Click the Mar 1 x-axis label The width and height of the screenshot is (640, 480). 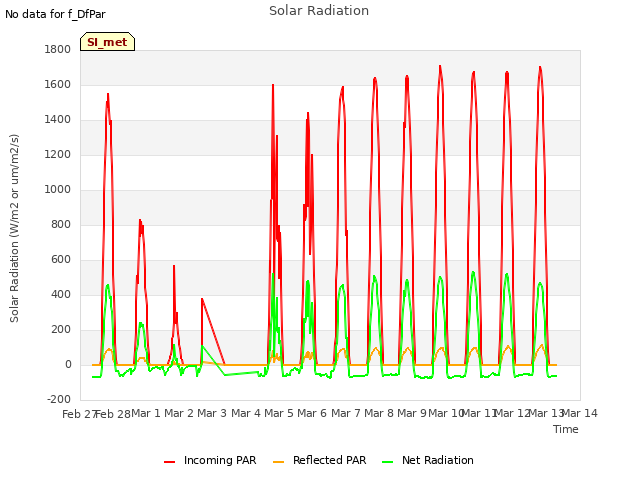(146, 413)
